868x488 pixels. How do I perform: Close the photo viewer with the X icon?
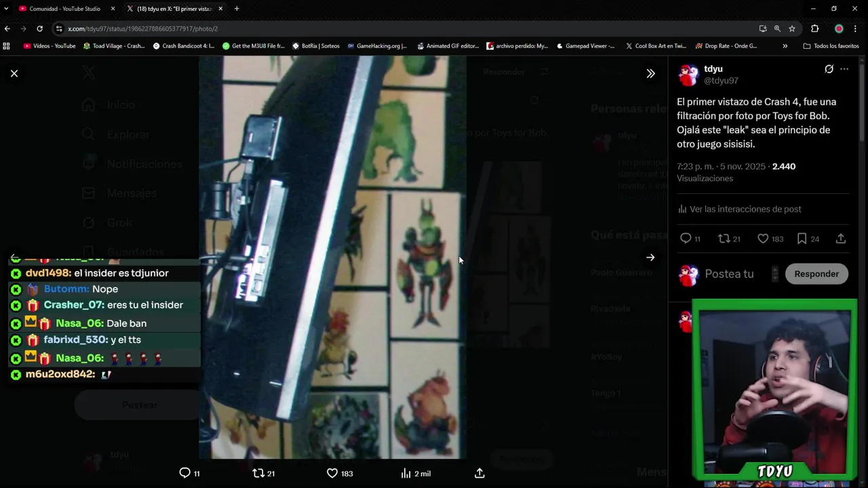14,73
